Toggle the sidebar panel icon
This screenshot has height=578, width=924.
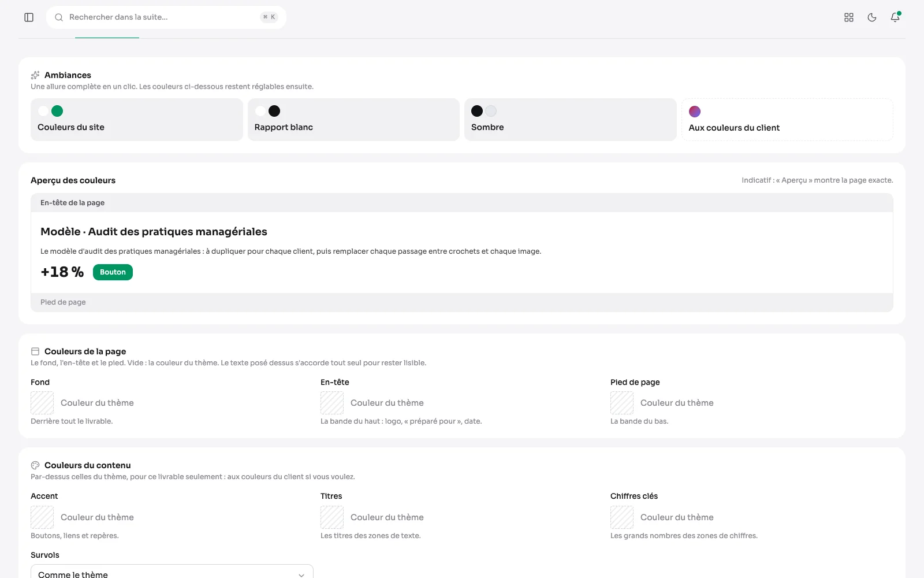(x=29, y=17)
